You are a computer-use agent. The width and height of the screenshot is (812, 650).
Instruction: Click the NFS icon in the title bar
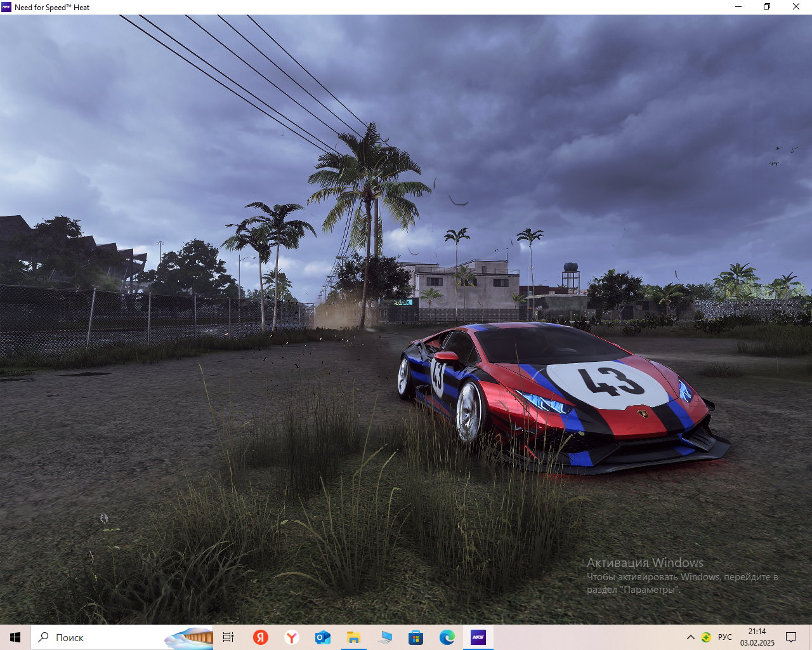pos(6,7)
